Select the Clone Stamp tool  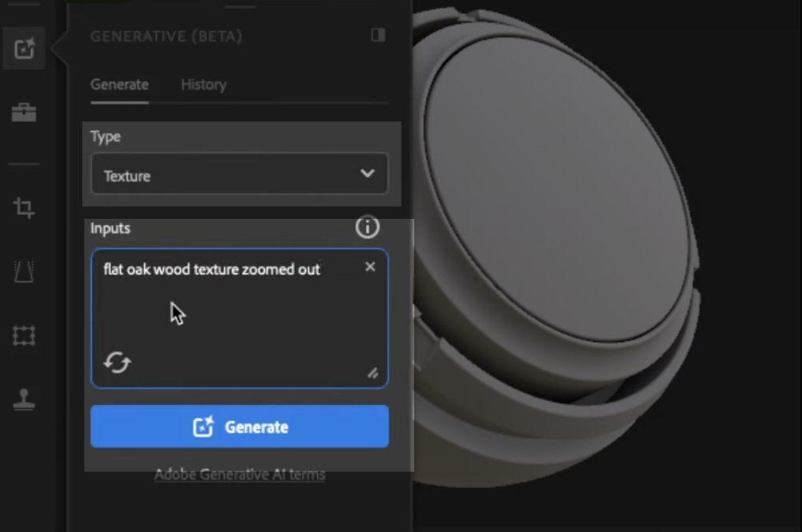[24, 399]
